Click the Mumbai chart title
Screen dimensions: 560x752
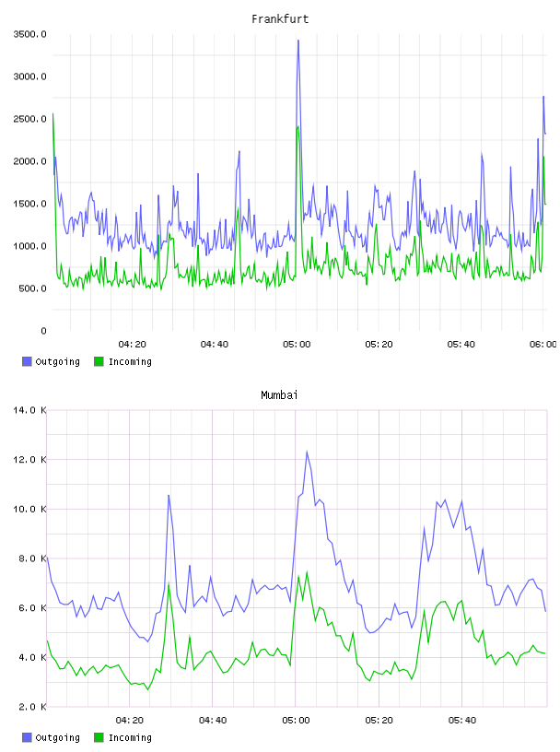(279, 395)
